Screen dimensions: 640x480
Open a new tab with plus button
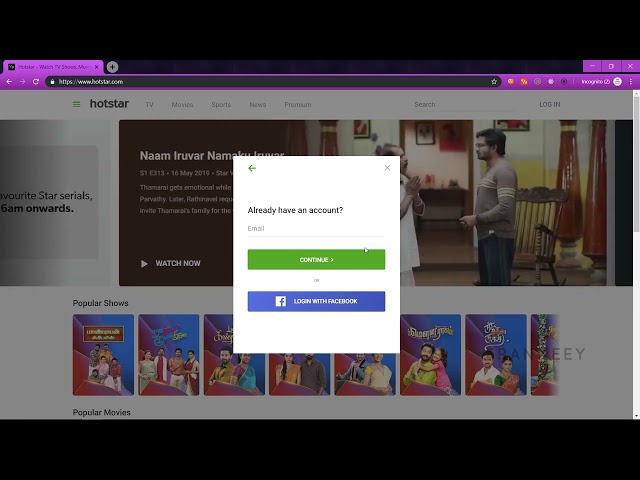click(x=112, y=67)
